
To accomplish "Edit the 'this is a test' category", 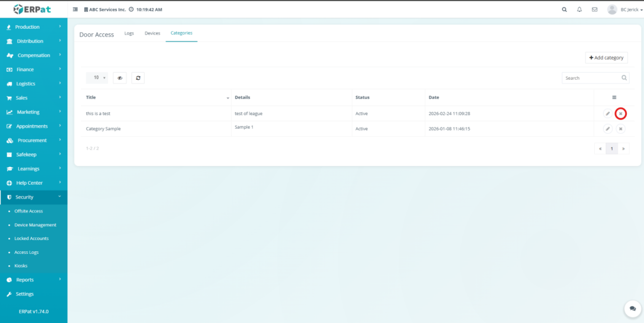I will click(608, 114).
